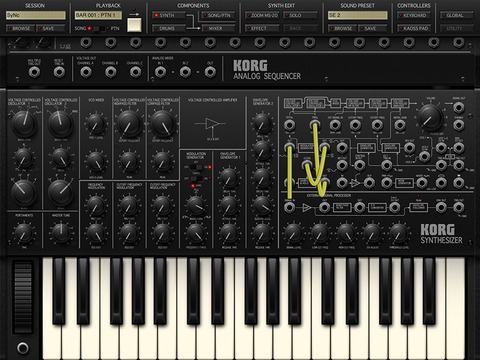480x360 pixels.
Task: Adjust the HIGH CUT FREQ knob
Action: point(346,233)
